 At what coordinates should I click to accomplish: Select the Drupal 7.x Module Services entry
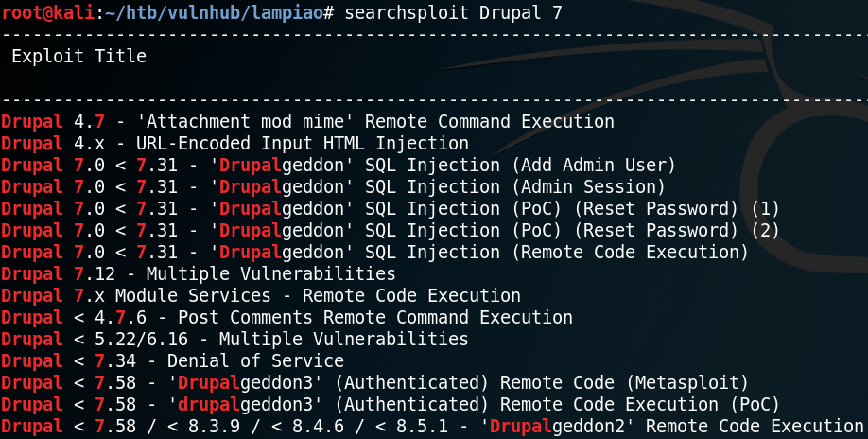[261, 295]
